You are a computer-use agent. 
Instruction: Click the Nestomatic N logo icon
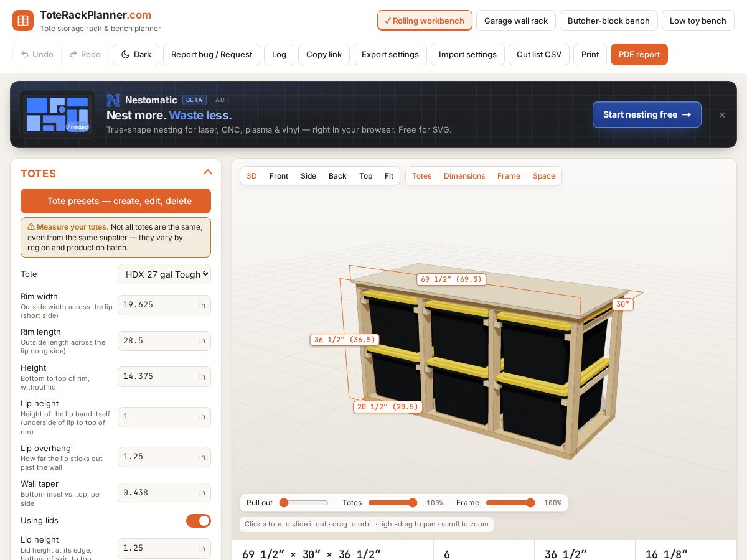click(x=113, y=100)
